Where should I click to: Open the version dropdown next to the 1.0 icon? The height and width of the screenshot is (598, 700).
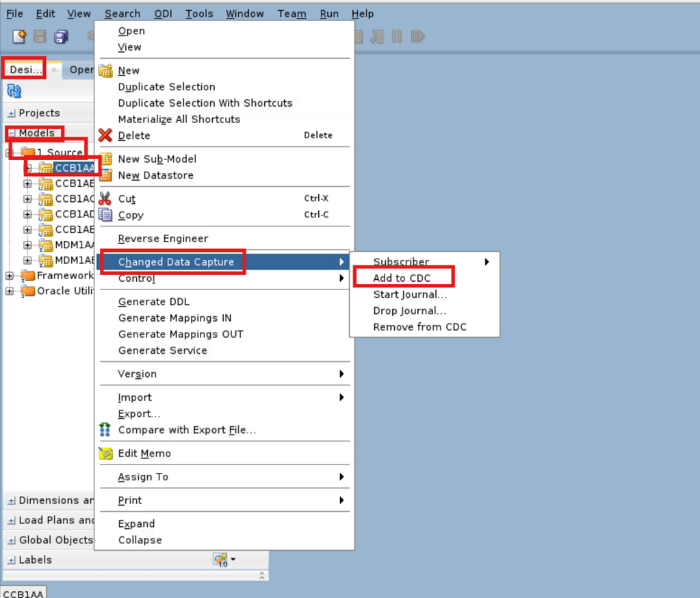pos(231,559)
